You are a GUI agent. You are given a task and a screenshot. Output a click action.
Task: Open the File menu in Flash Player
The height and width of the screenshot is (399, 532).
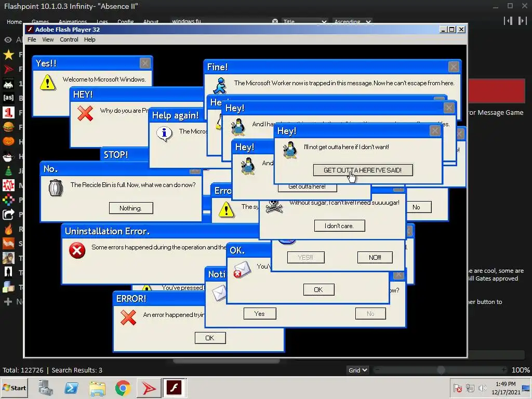(x=32, y=39)
